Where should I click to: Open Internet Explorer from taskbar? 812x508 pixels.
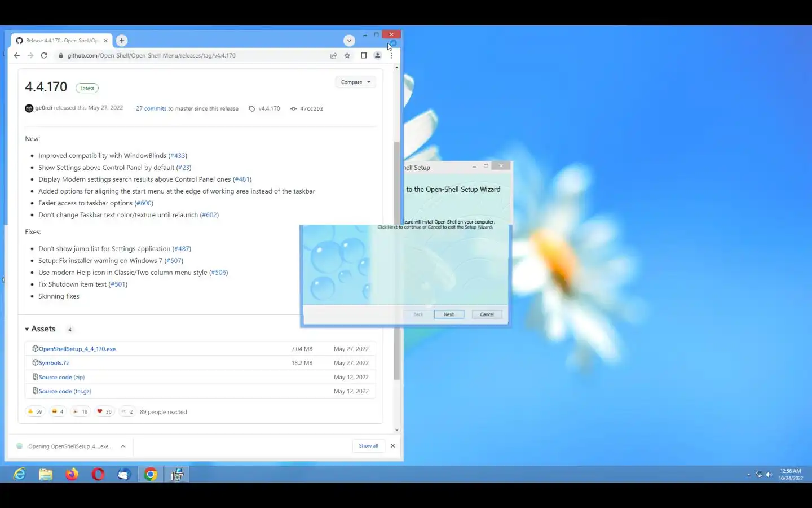click(x=20, y=474)
